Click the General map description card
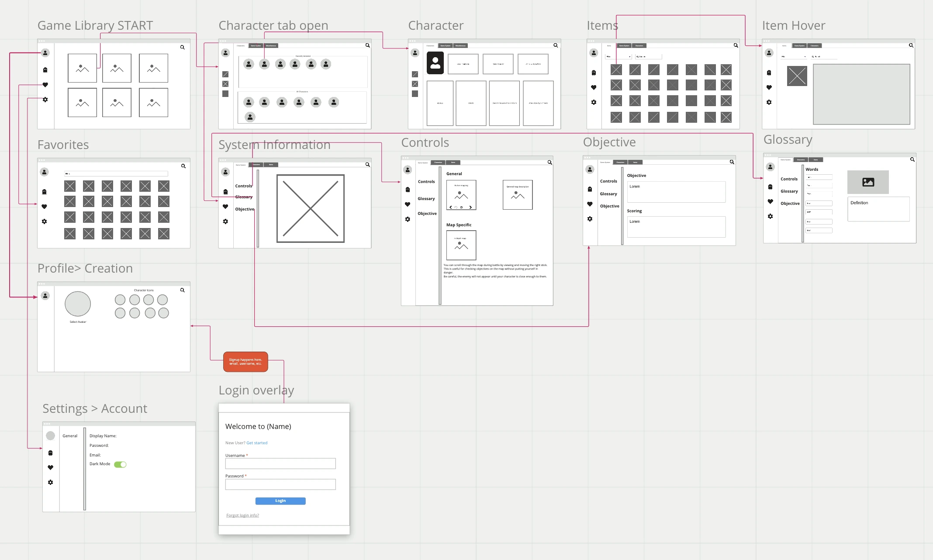933x560 pixels. pos(518,195)
